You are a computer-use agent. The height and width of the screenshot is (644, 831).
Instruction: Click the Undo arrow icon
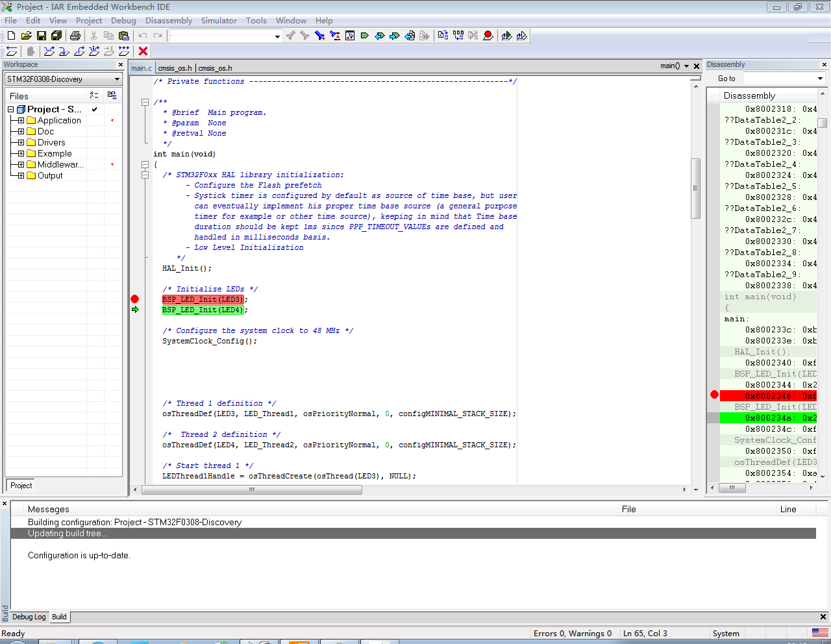coord(143,36)
